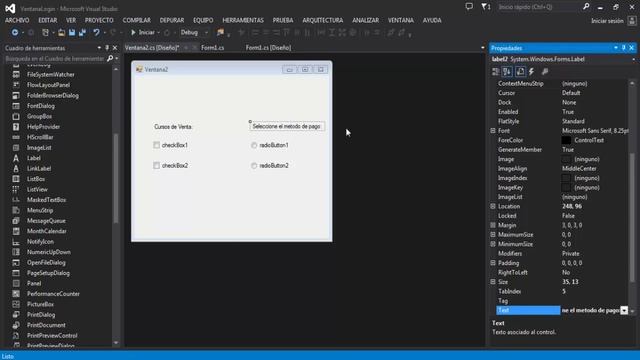Click the account avatar icon next to Iniciar sesión
640x360 pixels.
631,21
